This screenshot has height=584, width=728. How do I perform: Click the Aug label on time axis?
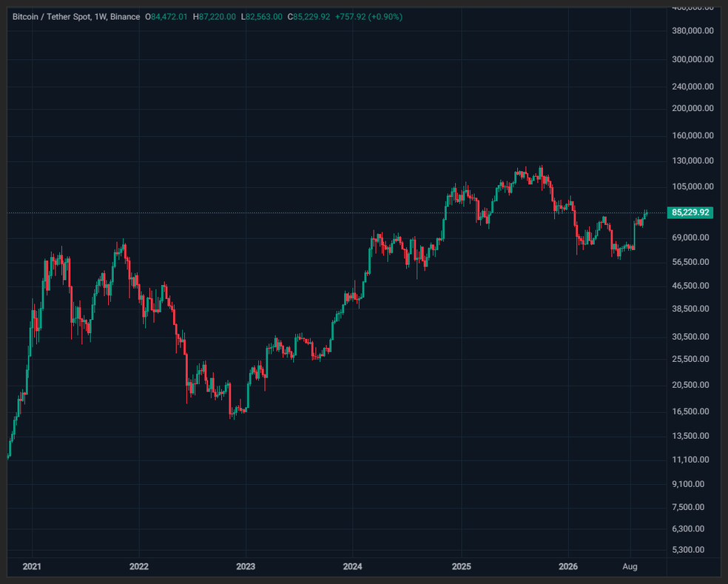click(630, 566)
